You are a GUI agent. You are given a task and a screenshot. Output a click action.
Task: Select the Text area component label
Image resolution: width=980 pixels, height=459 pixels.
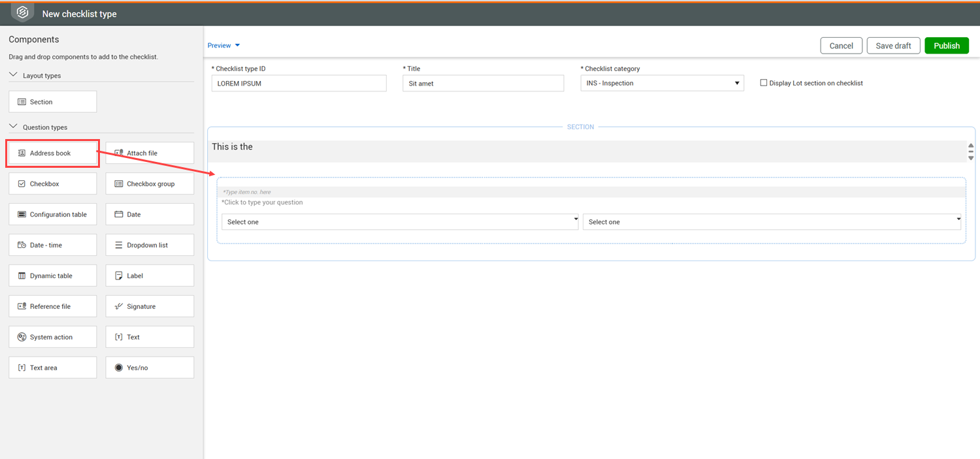pyautogui.click(x=44, y=368)
